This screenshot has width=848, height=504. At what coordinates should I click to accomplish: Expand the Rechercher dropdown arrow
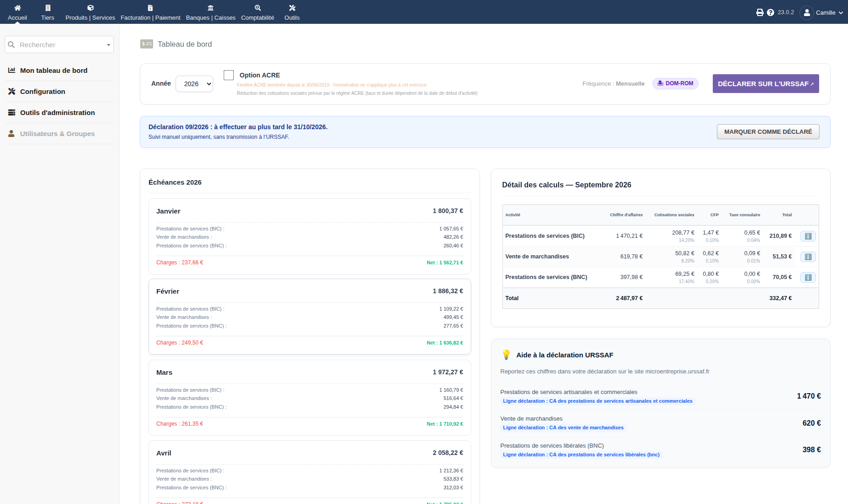109,45
